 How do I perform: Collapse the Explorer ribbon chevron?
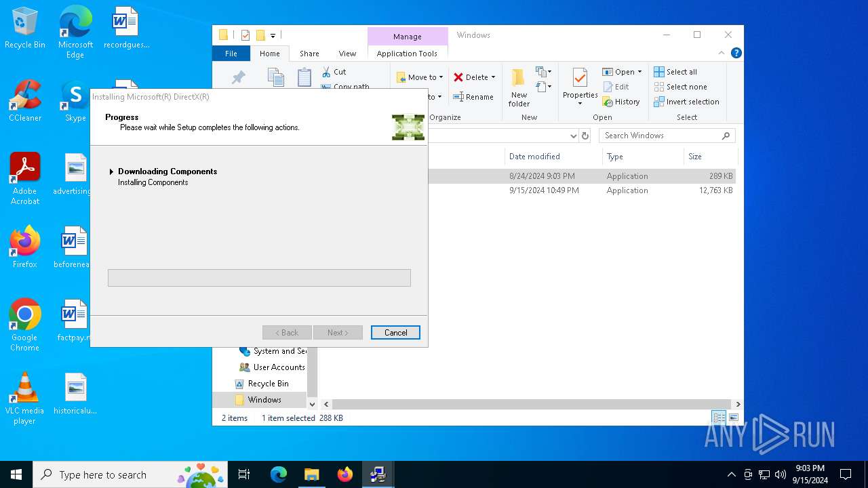[722, 54]
